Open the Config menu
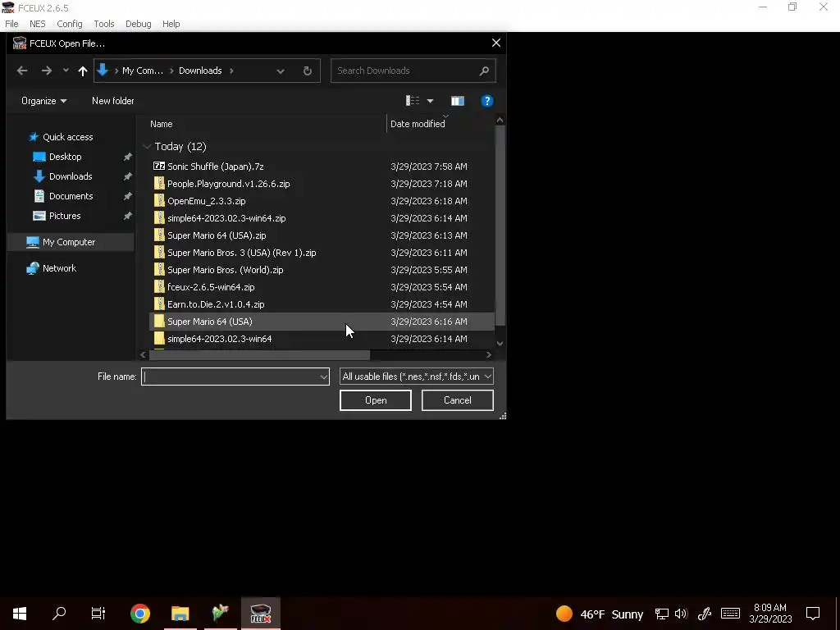 pyautogui.click(x=70, y=24)
